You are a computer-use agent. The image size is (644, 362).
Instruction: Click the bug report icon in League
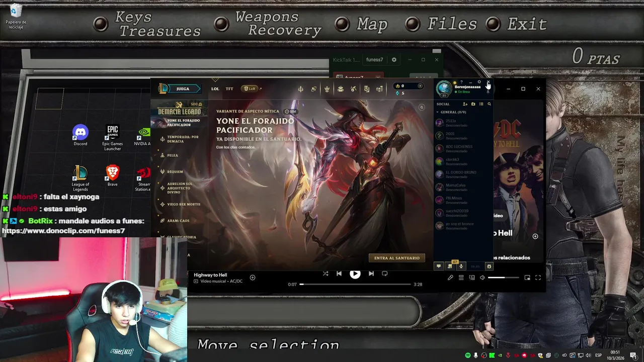489,266
